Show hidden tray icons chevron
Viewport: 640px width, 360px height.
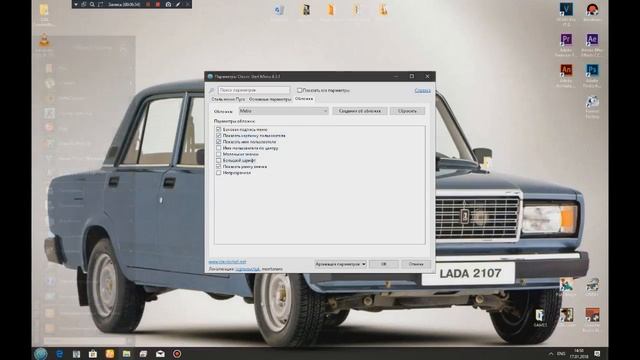click(551, 354)
